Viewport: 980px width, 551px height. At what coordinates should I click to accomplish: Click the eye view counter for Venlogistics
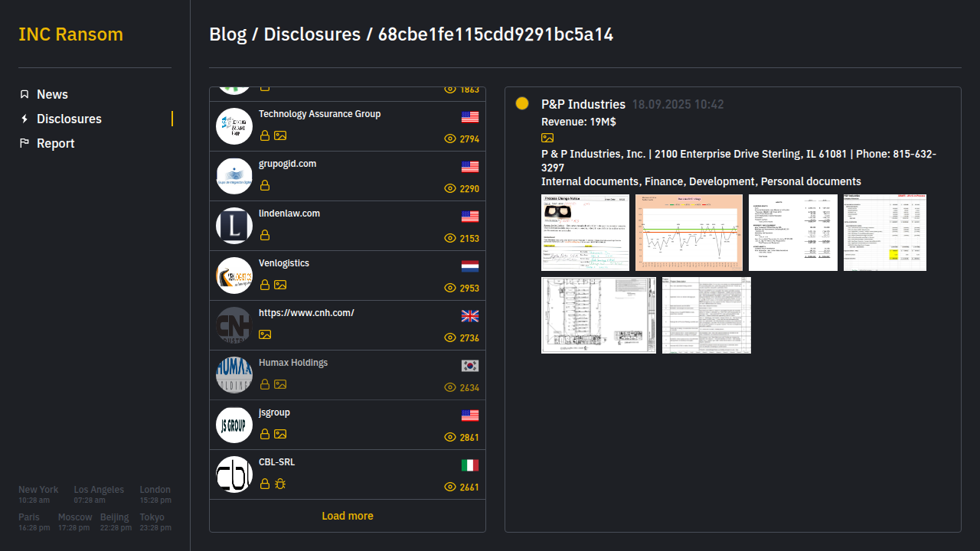pos(462,289)
